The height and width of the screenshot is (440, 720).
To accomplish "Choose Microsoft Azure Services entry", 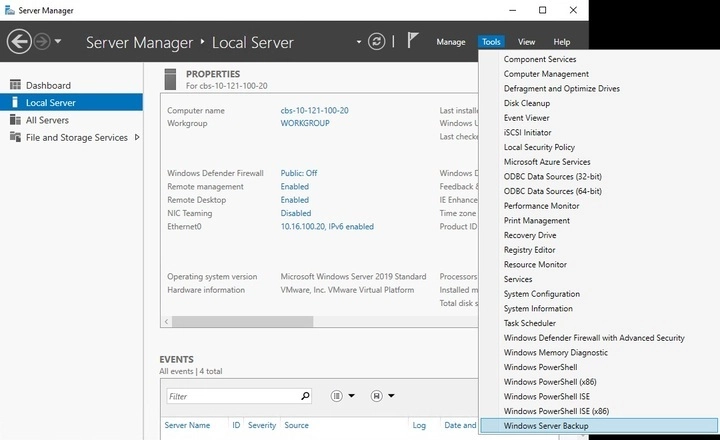I will [x=547, y=162].
